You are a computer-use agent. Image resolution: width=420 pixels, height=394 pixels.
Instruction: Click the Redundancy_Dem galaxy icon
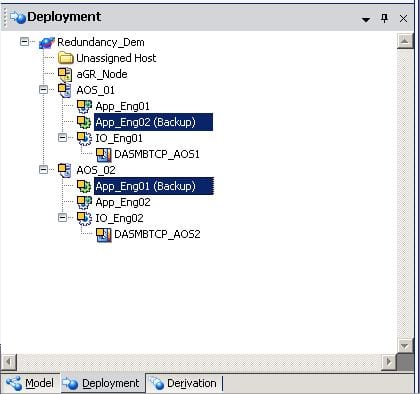pyautogui.click(x=46, y=42)
